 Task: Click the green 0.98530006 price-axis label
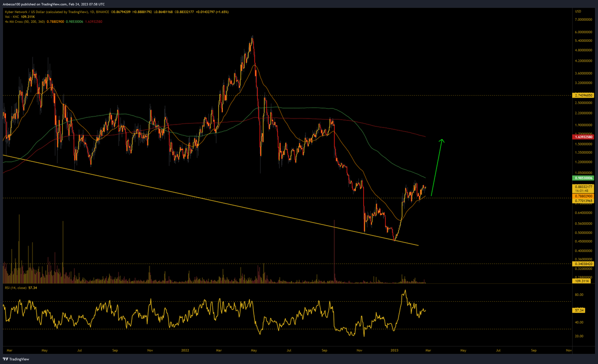[x=584, y=178]
